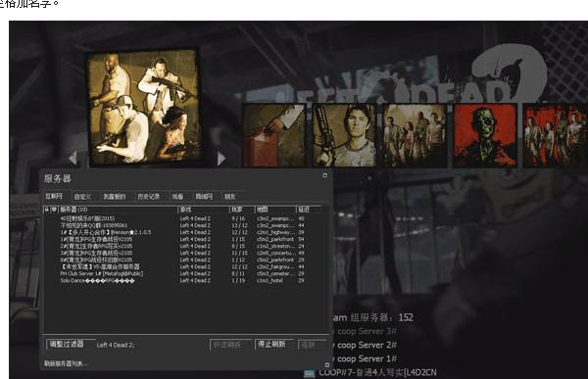This screenshot has width=588, height=379.
Task: Switch to the 互联网 tab
Action: click(x=54, y=196)
